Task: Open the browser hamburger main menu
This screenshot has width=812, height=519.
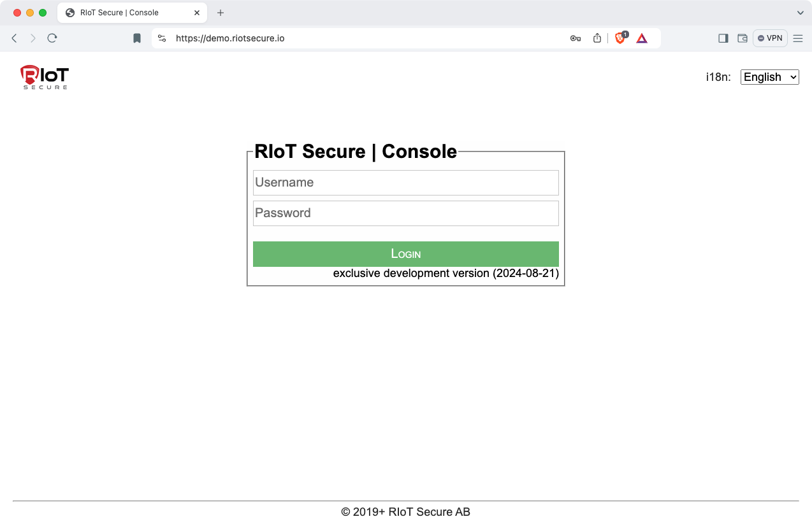Action: (798, 38)
